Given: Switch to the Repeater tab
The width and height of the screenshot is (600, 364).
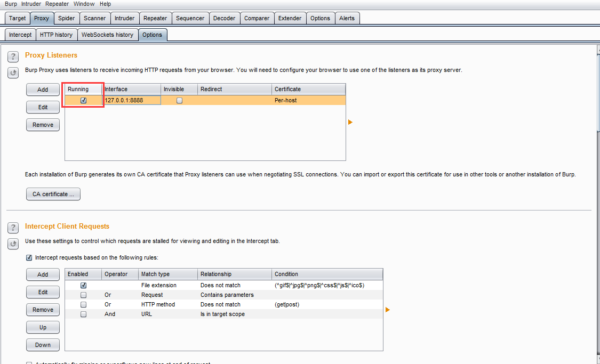Looking at the screenshot, I should click(155, 18).
